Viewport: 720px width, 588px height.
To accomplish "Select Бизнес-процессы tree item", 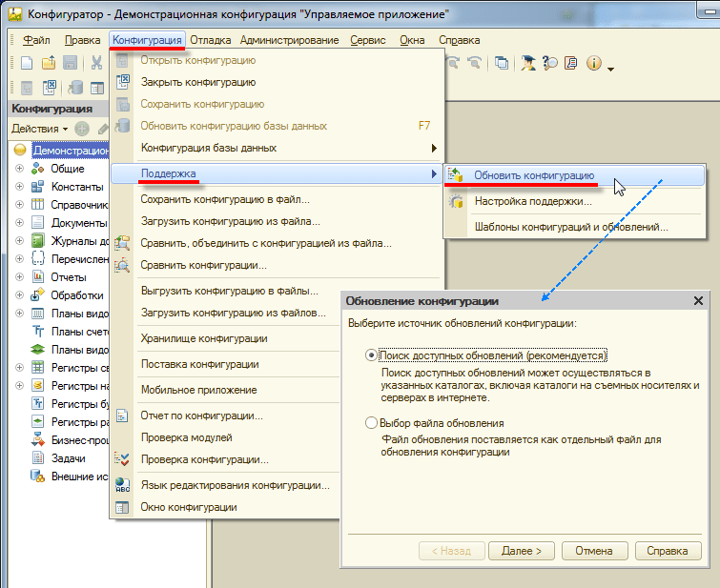I will tap(79, 440).
